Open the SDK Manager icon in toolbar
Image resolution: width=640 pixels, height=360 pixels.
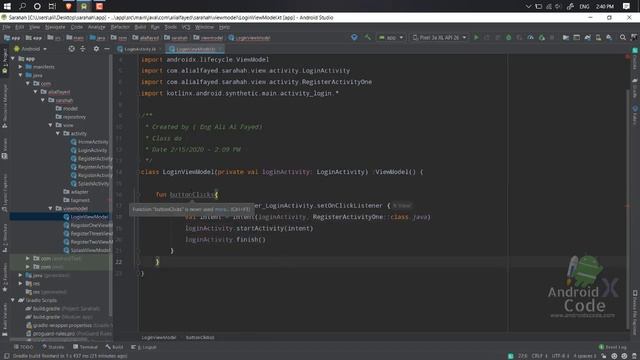pyautogui.click(x=609, y=38)
